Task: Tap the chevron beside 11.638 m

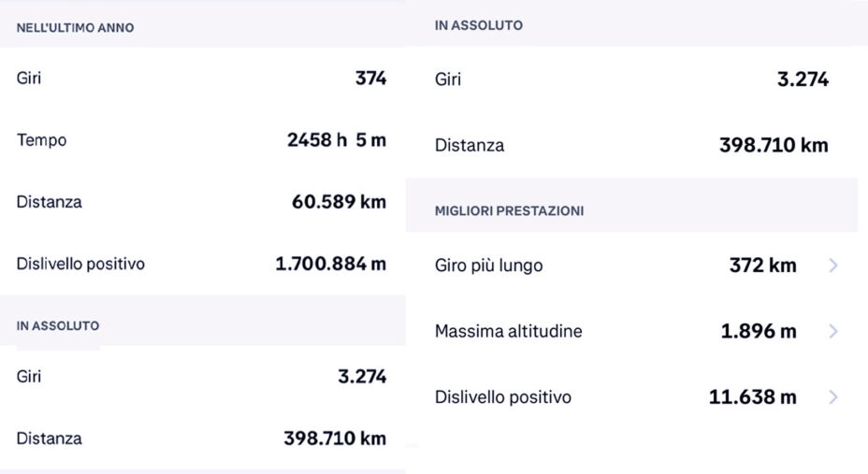Action: point(833,397)
